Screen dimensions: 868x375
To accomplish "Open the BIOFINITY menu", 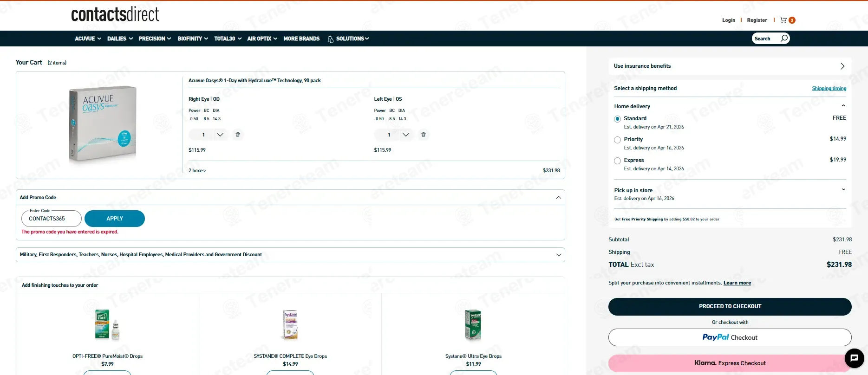I will point(193,39).
